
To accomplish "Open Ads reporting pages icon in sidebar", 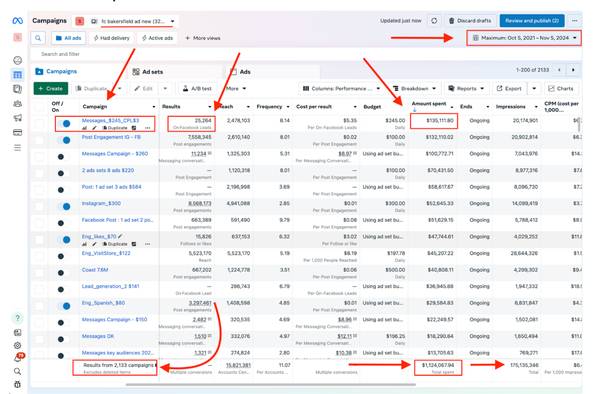I will (18, 89).
